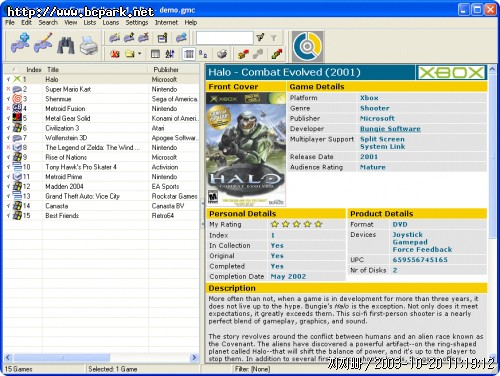Click the large printer icon
Screen dimensions: 500x376
(x=89, y=45)
